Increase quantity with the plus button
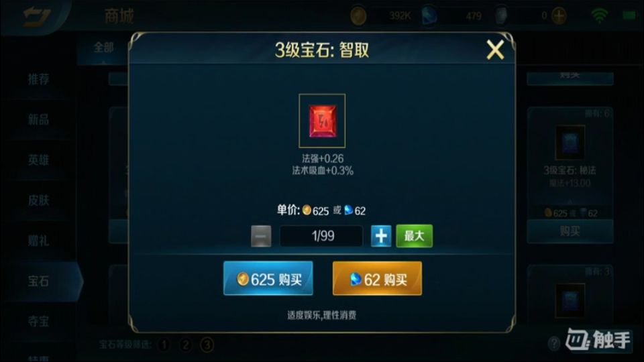This screenshot has width=644, height=362. point(381,236)
